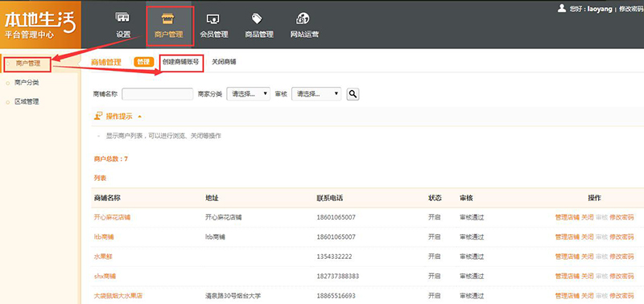
Task: Switch to 关闭商铺 tab
Action: pos(224,63)
